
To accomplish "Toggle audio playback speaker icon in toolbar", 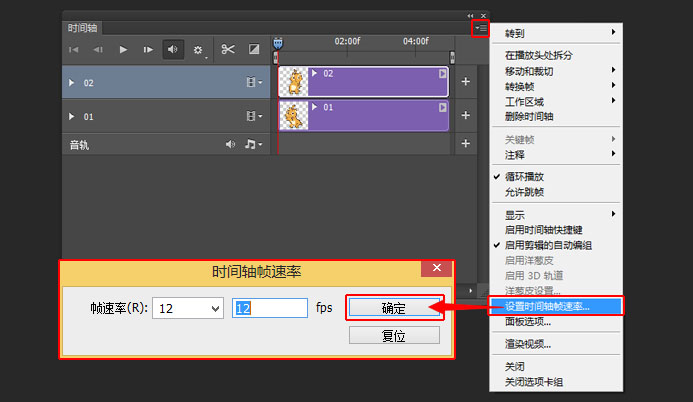I will [x=173, y=48].
